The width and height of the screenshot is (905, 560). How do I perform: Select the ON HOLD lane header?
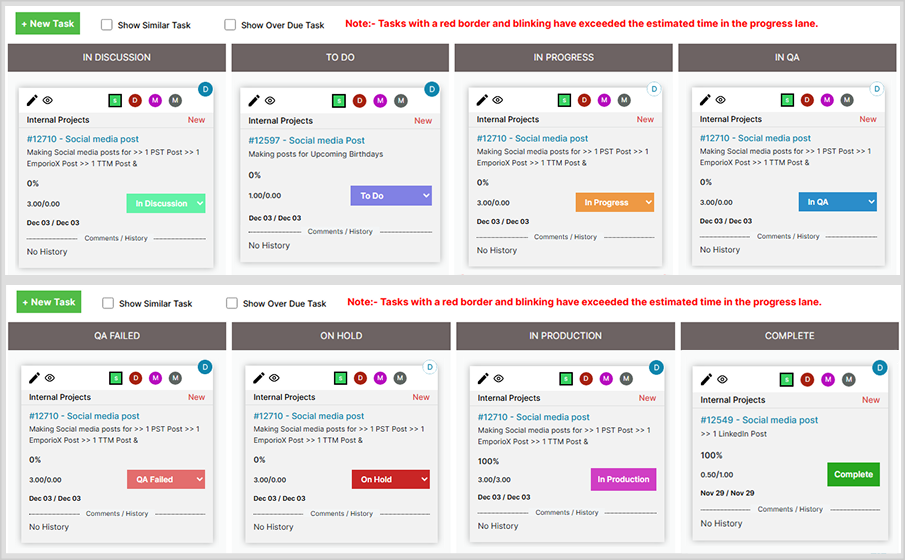click(x=341, y=335)
